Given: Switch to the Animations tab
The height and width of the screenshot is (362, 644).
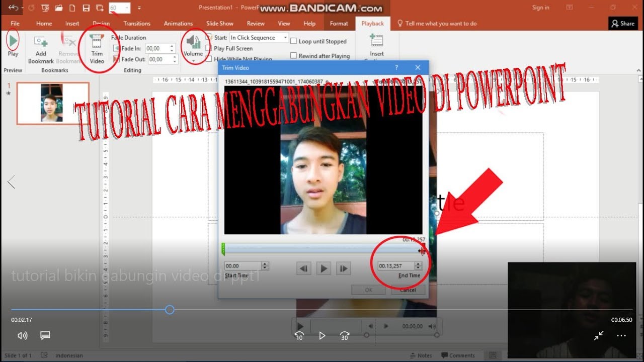Looking at the screenshot, I should (x=178, y=23).
